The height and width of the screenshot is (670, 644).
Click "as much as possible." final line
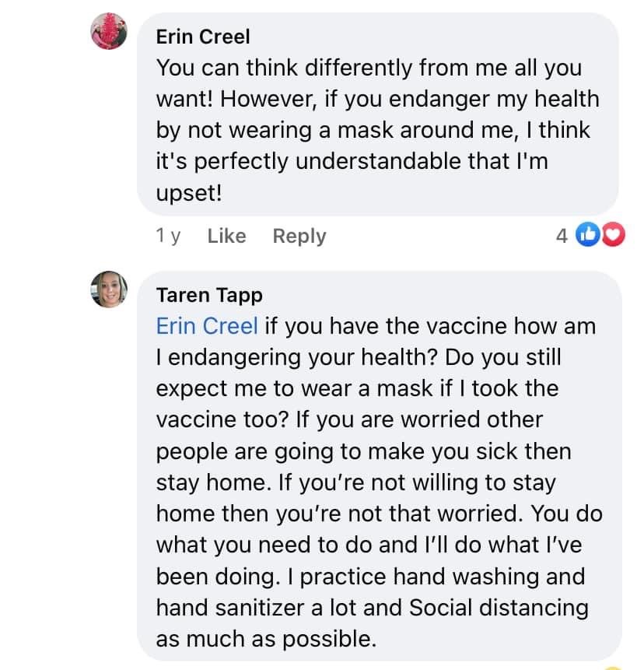(x=266, y=639)
